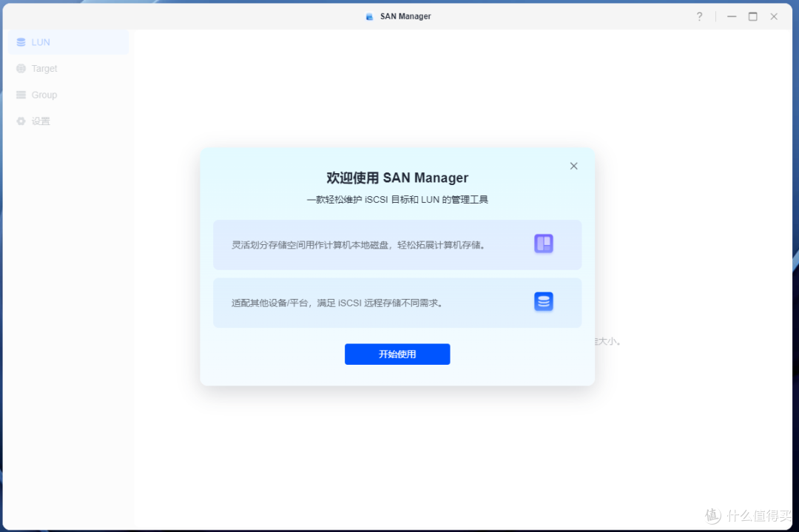
Task: Maximize the SAN Manager window
Action: pyautogui.click(x=752, y=16)
